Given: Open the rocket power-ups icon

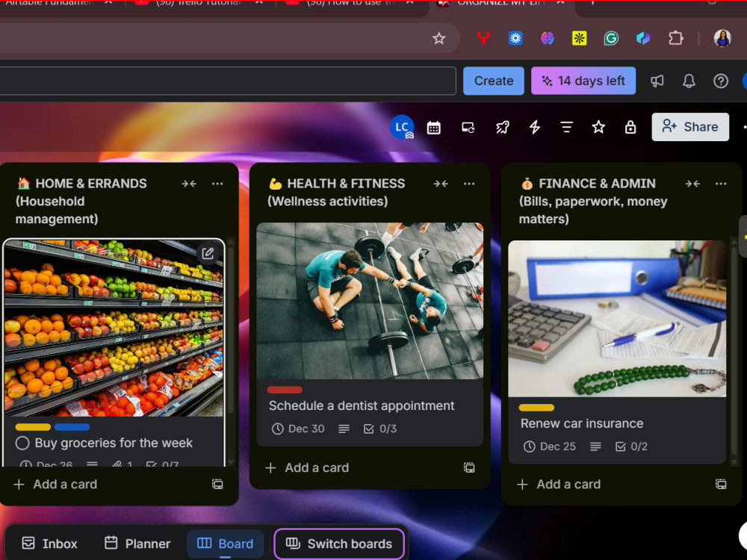Looking at the screenshot, I should 502,127.
